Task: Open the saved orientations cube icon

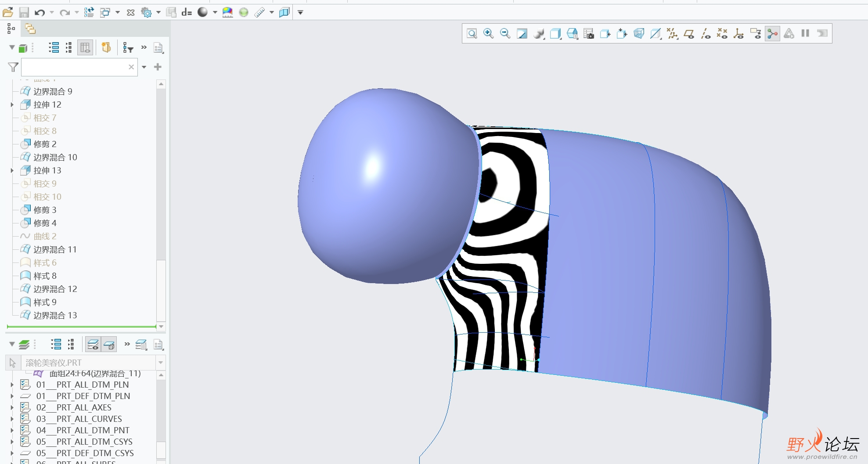Action: [555, 33]
